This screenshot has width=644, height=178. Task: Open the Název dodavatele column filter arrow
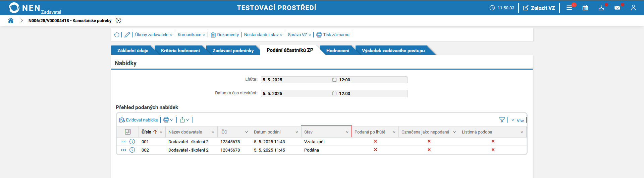213,132
